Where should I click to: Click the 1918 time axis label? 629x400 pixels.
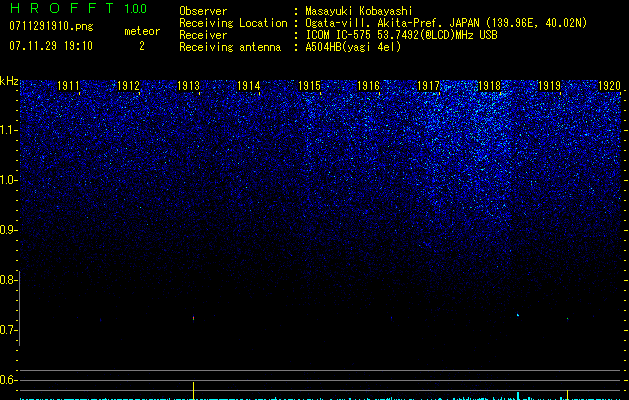(x=489, y=86)
